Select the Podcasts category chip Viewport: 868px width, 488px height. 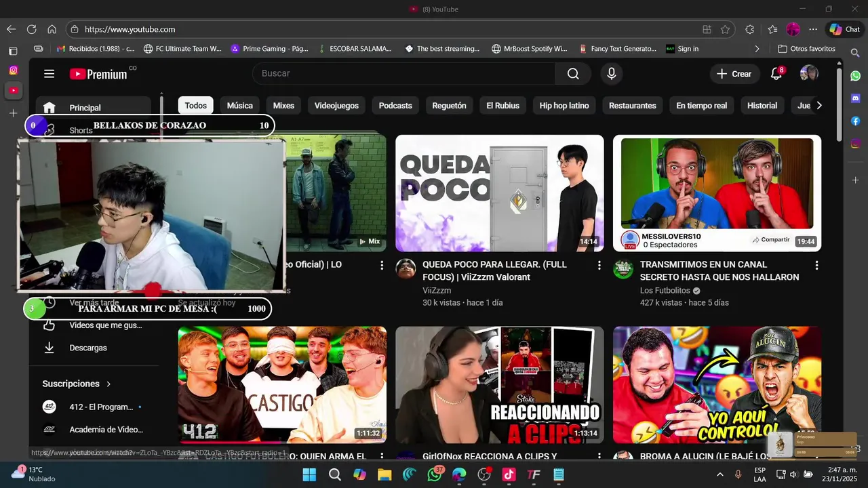(x=395, y=106)
